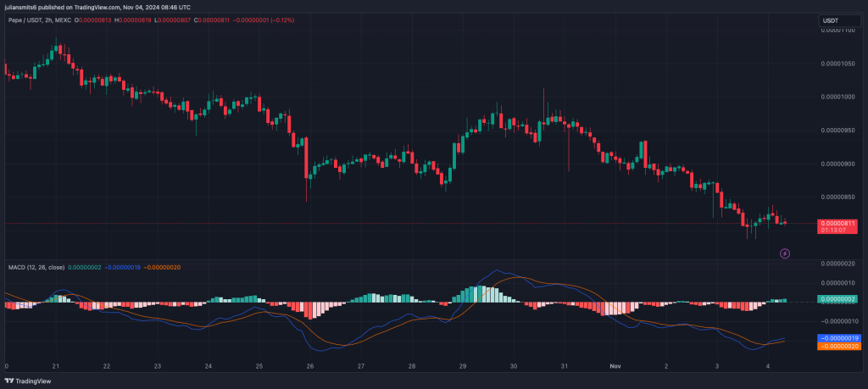This screenshot has width=868, height=389.
Task: Click the orange signal line value tag on the scale
Action: pos(838,346)
